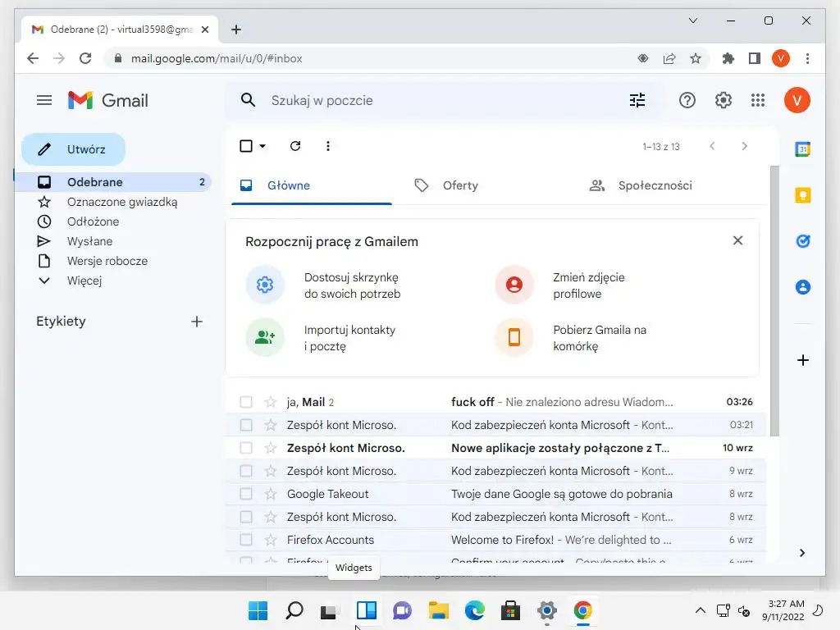
Task: Close the Rozpocznij pracę z Gmailem card
Action: pyautogui.click(x=737, y=240)
